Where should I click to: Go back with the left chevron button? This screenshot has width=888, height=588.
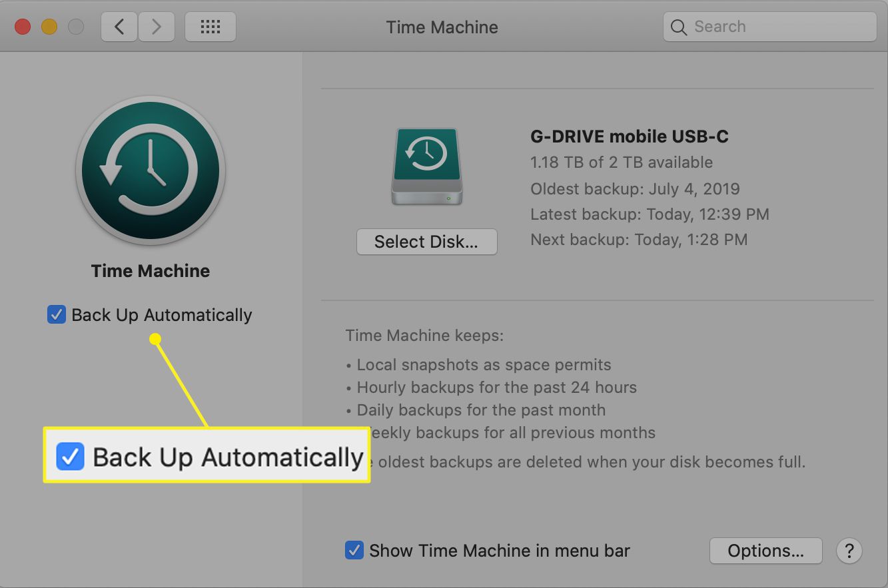[x=120, y=27]
